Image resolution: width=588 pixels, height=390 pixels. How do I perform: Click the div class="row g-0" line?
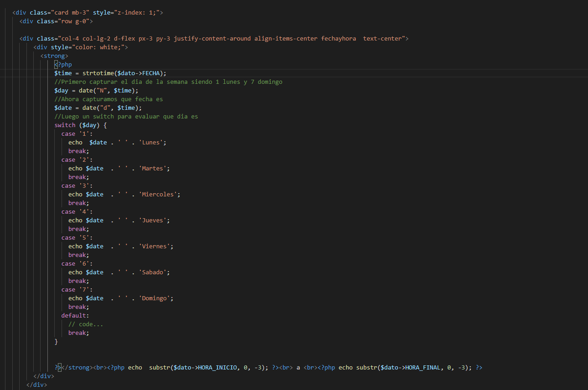pyautogui.click(x=57, y=21)
